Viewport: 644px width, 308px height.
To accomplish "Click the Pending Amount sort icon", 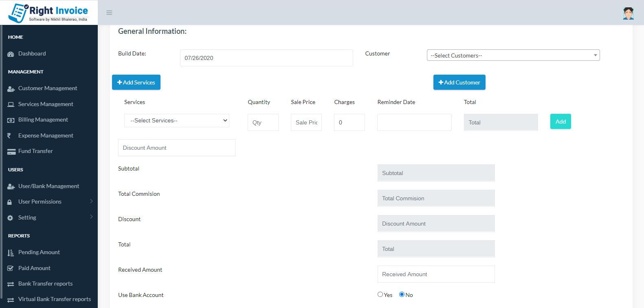I will point(11,253).
